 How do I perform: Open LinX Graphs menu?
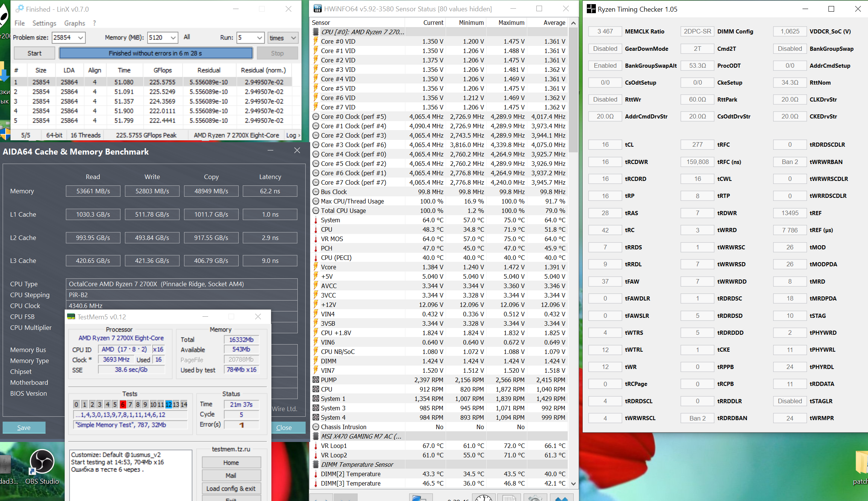click(75, 23)
